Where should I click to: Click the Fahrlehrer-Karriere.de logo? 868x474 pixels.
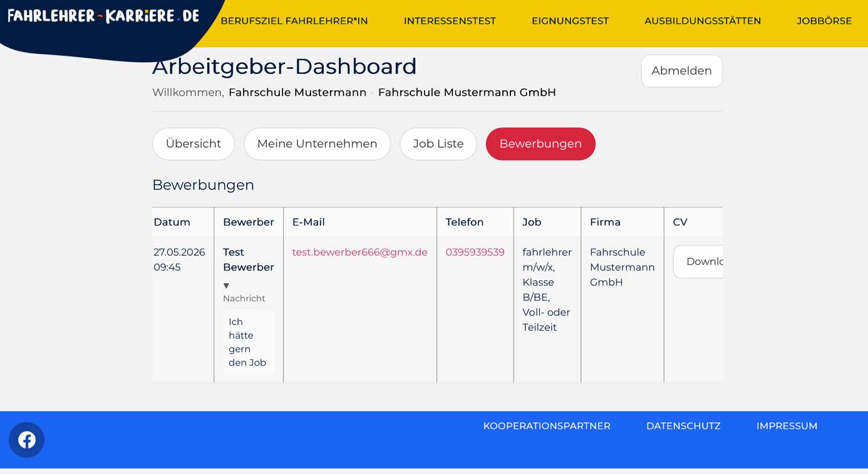pos(103,16)
